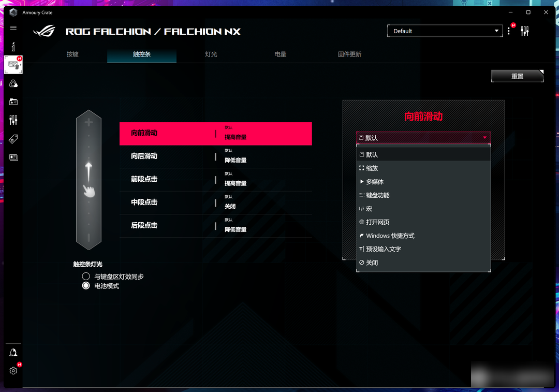The height and width of the screenshot is (392, 559).
Task: Minimize the Armoury Crate window
Action: coord(510,12)
